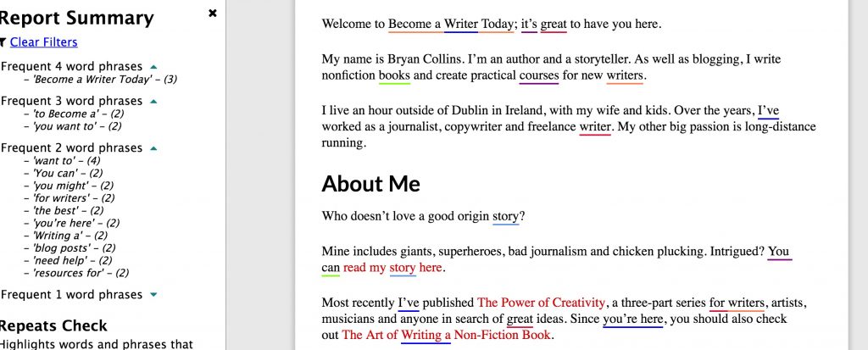868x350 pixels.
Task: Expand Frequent 1 word phrases section
Action: [154, 295]
